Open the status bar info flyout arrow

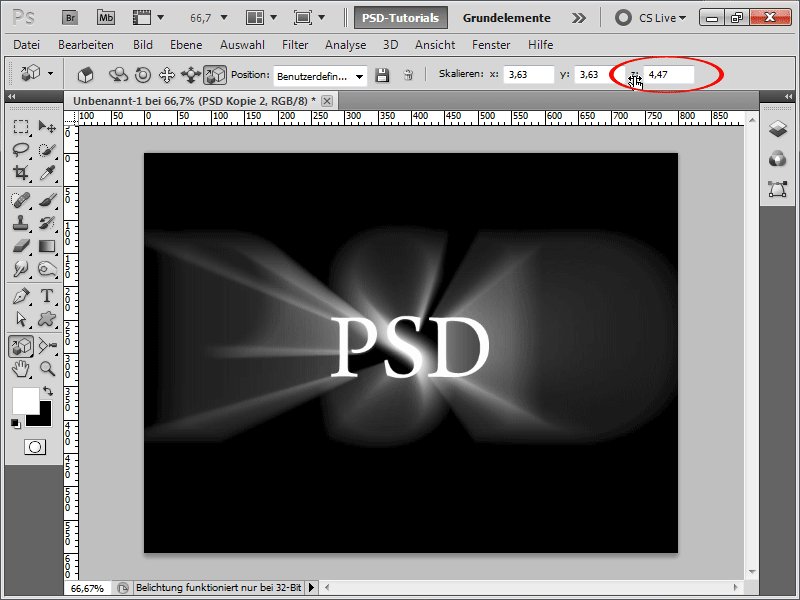pyautogui.click(x=311, y=588)
